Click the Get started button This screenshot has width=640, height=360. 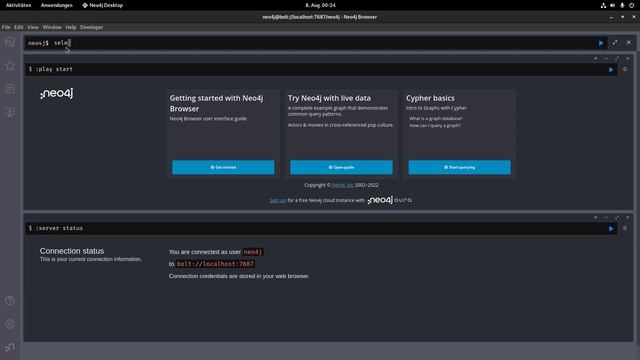(223, 167)
